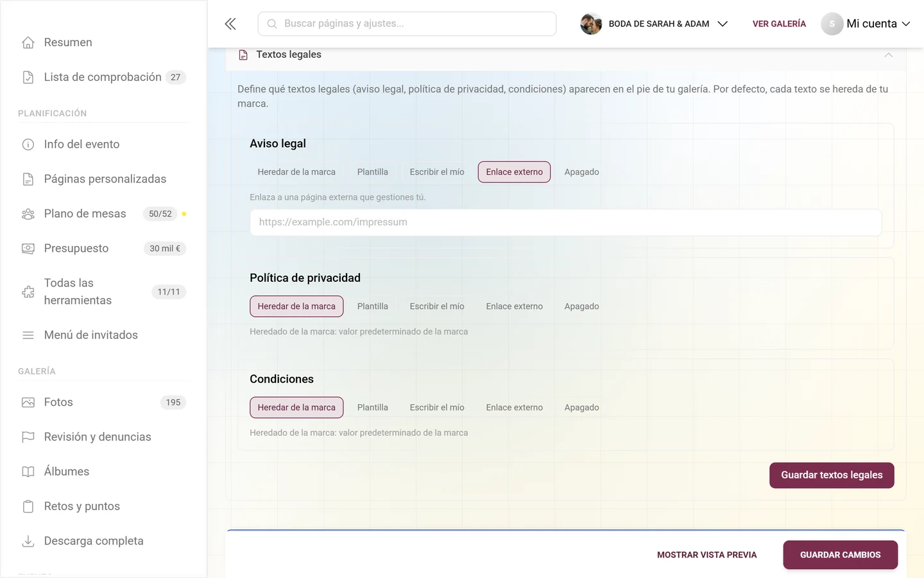Collapse the Textos legales section chevron

(x=889, y=55)
